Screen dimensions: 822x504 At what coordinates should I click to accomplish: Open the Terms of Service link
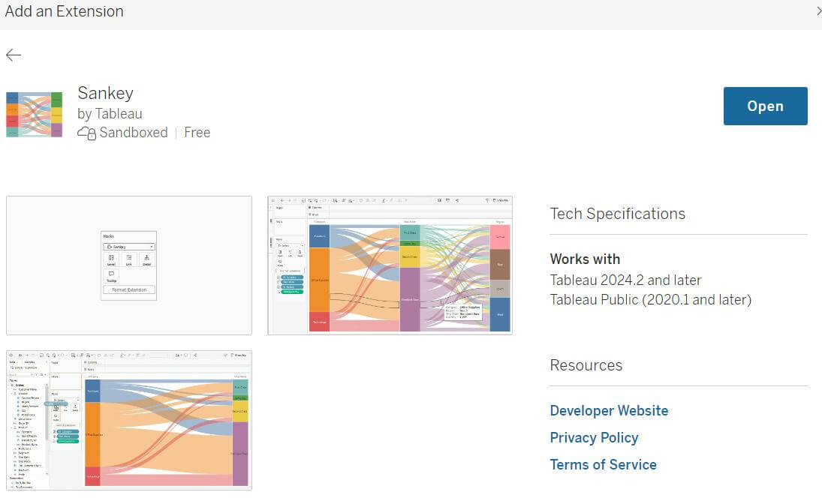coord(603,464)
